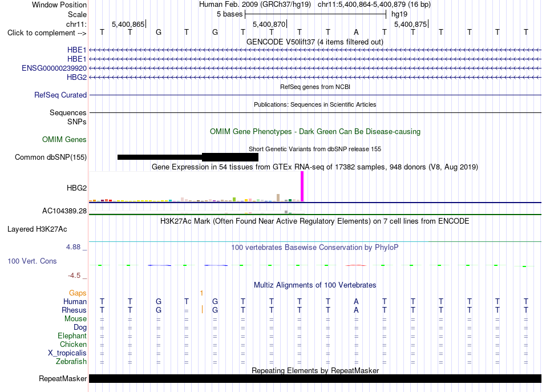
Task: Click the Rhesus alignment row label
Action: pyautogui.click(x=74, y=310)
